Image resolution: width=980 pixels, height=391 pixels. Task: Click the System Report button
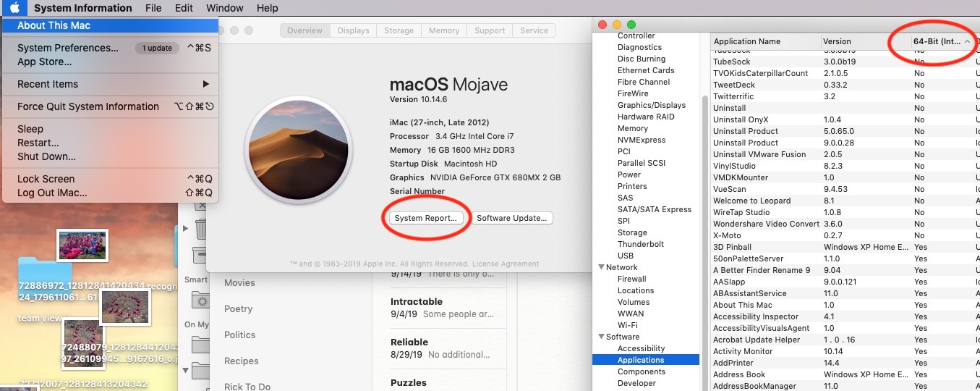(x=425, y=218)
